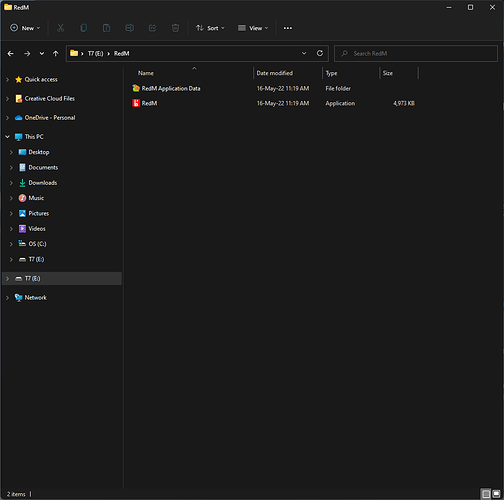This screenshot has width=504, height=500.
Task: Click the Quick access star icon
Action: 19,79
